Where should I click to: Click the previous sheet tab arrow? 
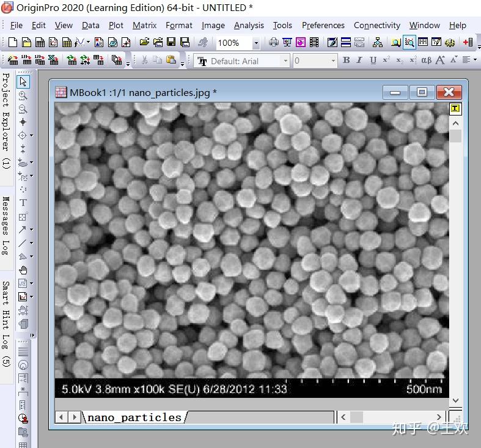coord(61,417)
